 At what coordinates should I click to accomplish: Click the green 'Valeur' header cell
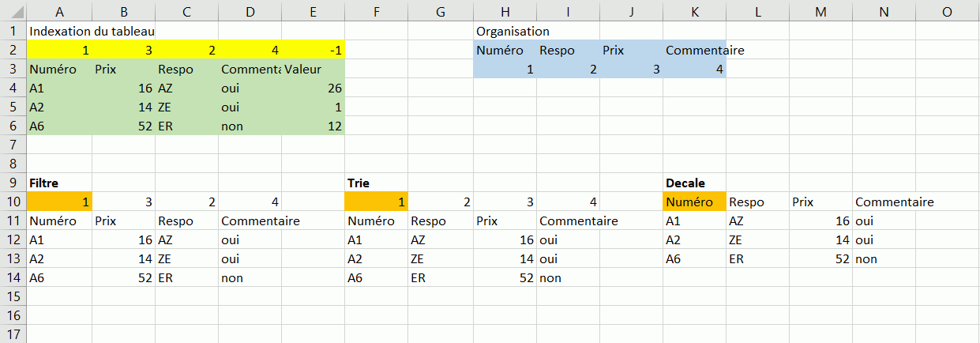pos(313,69)
